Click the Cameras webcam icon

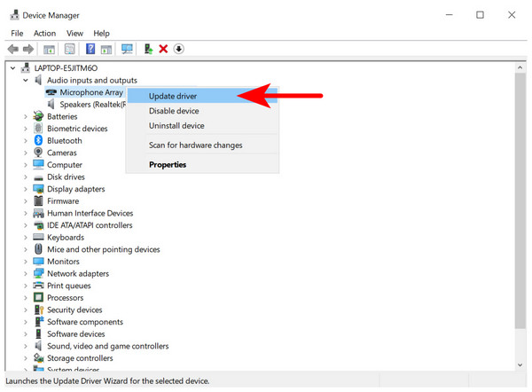(38, 153)
